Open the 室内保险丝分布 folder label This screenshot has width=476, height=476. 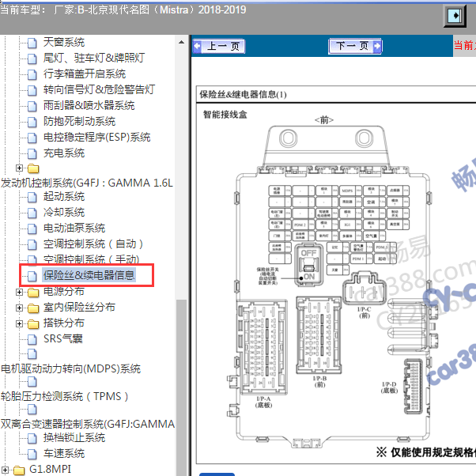pos(79,308)
